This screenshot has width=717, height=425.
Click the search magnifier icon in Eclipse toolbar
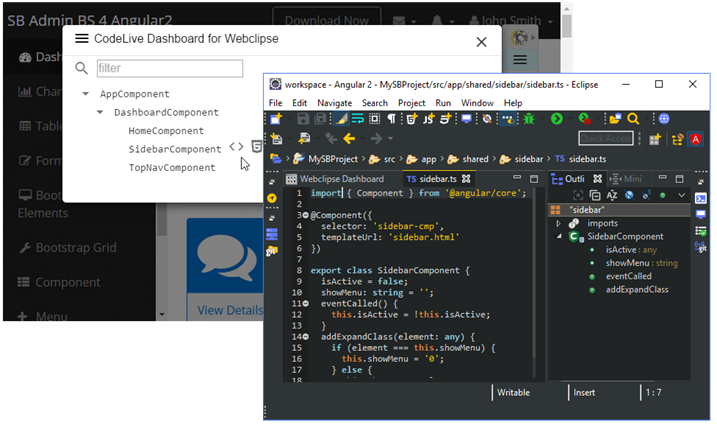point(633,119)
